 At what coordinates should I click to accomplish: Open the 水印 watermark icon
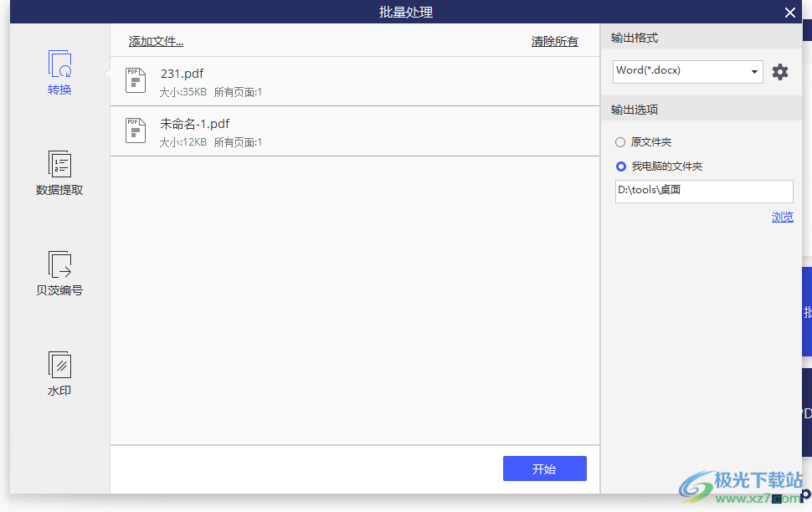tap(59, 366)
